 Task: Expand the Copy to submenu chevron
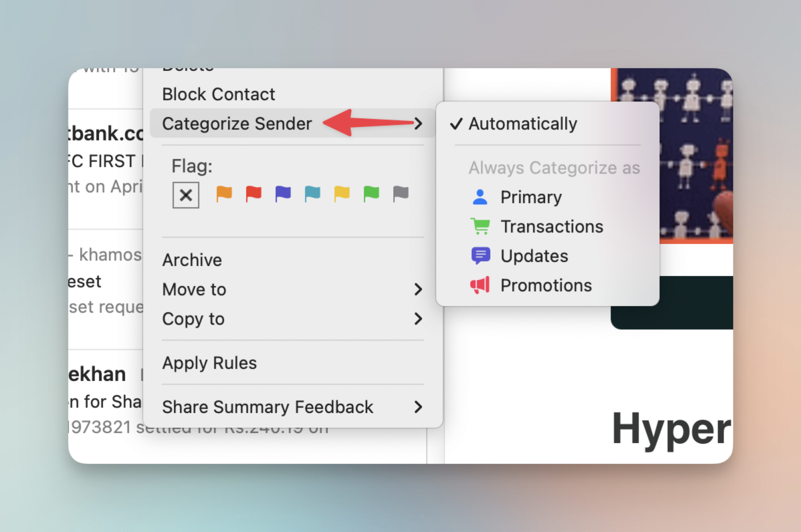coord(418,319)
